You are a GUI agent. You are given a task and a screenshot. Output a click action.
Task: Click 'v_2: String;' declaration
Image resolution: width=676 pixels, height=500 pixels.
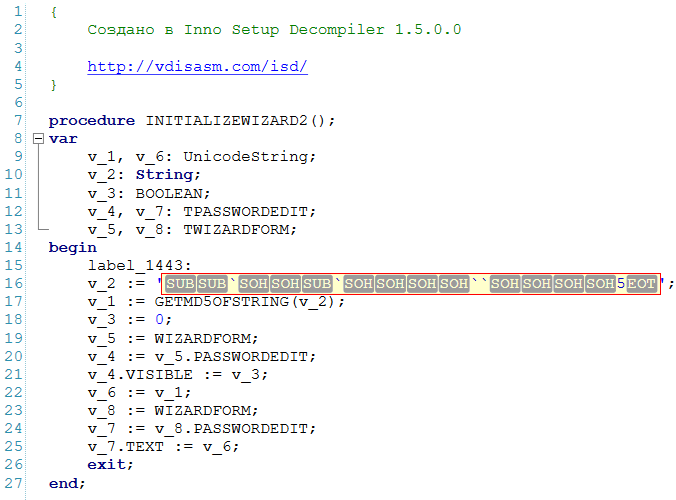tap(144, 175)
